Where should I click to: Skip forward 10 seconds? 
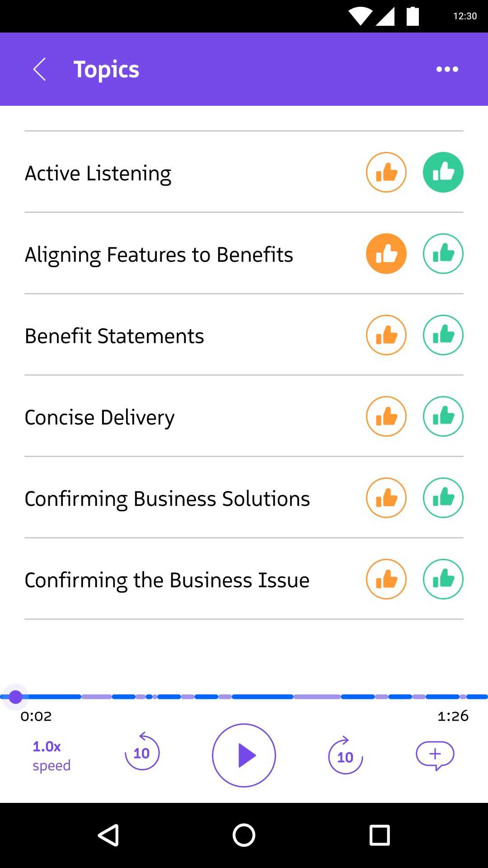pyautogui.click(x=345, y=756)
